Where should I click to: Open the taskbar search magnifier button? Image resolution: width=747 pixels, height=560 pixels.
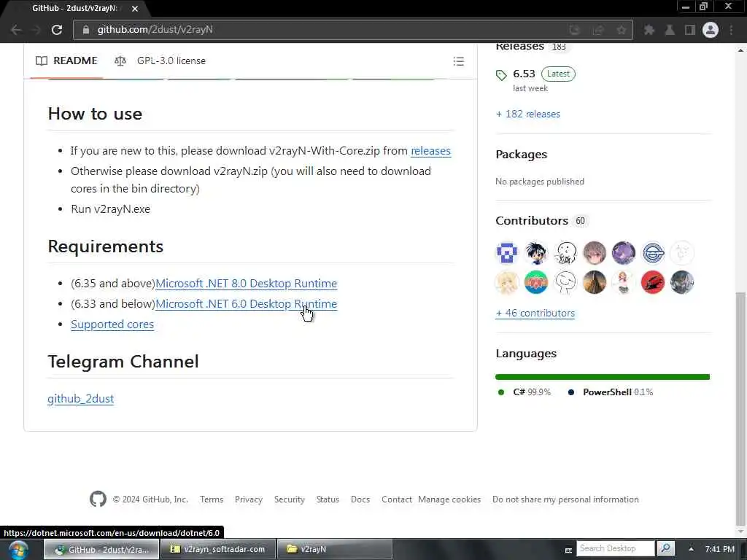click(x=665, y=548)
